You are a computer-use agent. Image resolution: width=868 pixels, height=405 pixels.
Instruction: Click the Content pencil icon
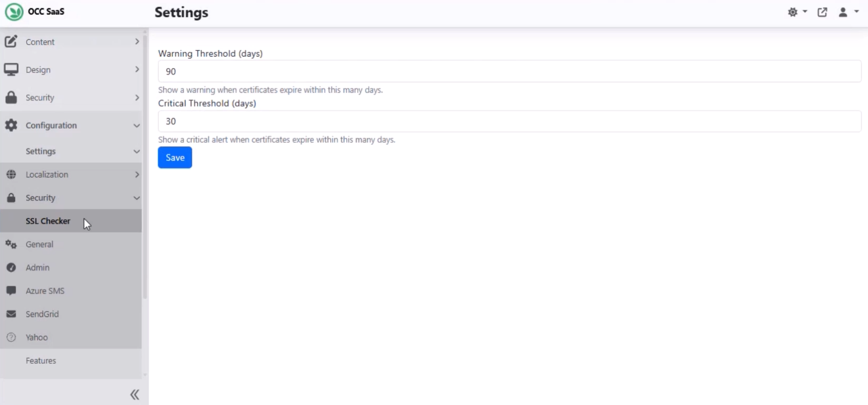coord(11,41)
